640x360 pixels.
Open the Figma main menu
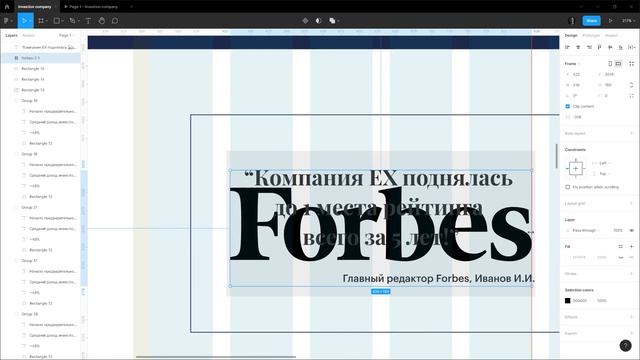click(7, 20)
